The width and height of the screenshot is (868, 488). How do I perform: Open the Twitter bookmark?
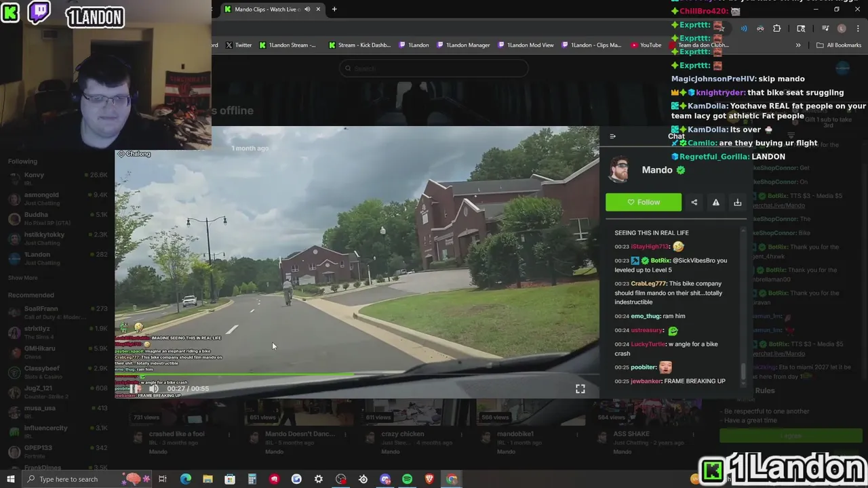point(239,45)
